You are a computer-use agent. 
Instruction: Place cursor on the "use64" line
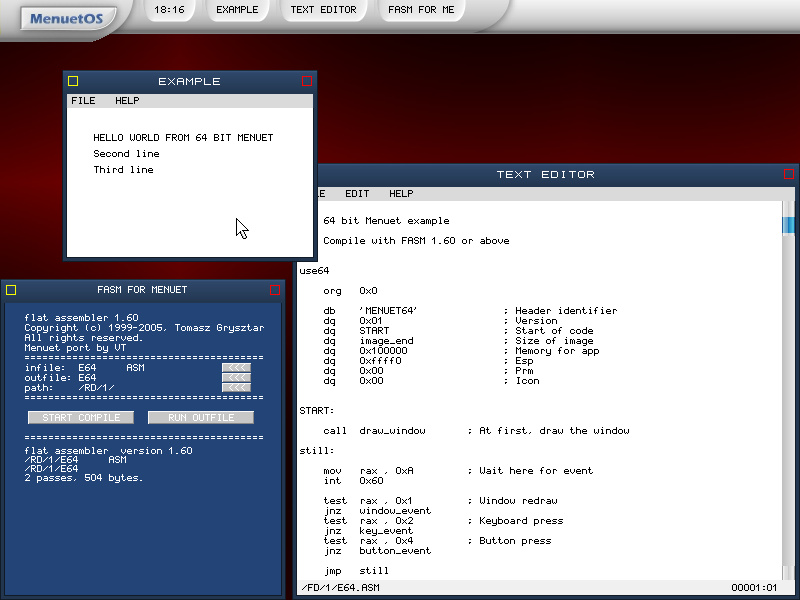coord(314,271)
